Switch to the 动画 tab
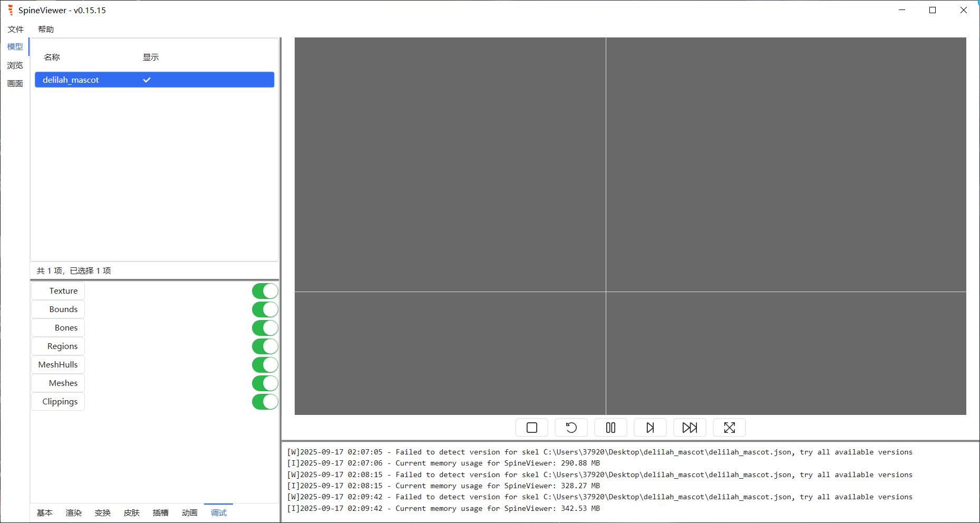 coord(189,512)
